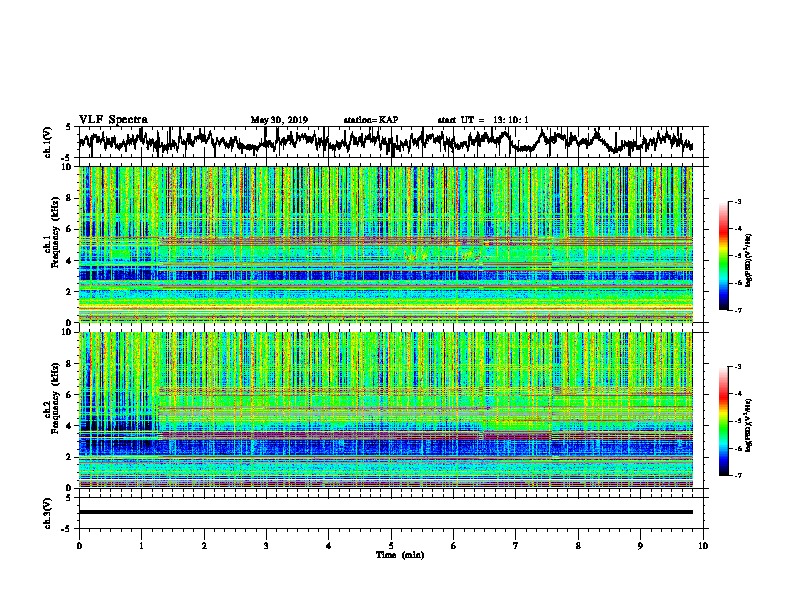Screen dimensions: 792x612
Task: Click the black ch.3 signal bar
Action: pos(386,512)
